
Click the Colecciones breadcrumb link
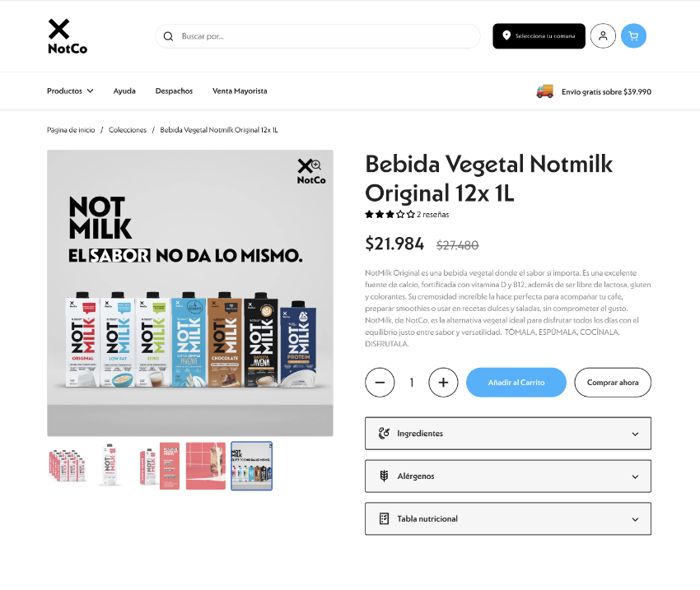click(127, 130)
